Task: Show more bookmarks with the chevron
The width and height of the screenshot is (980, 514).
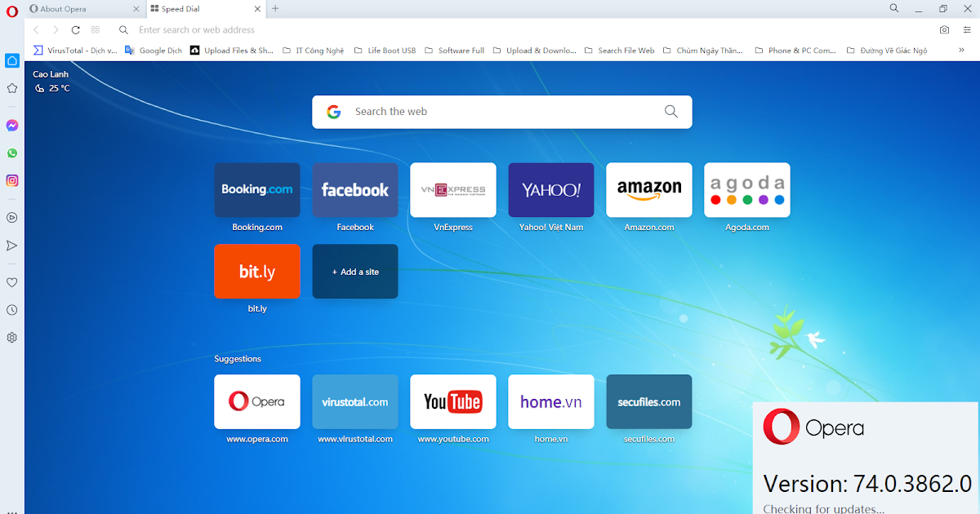Action: pyautogui.click(x=961, y=50)
